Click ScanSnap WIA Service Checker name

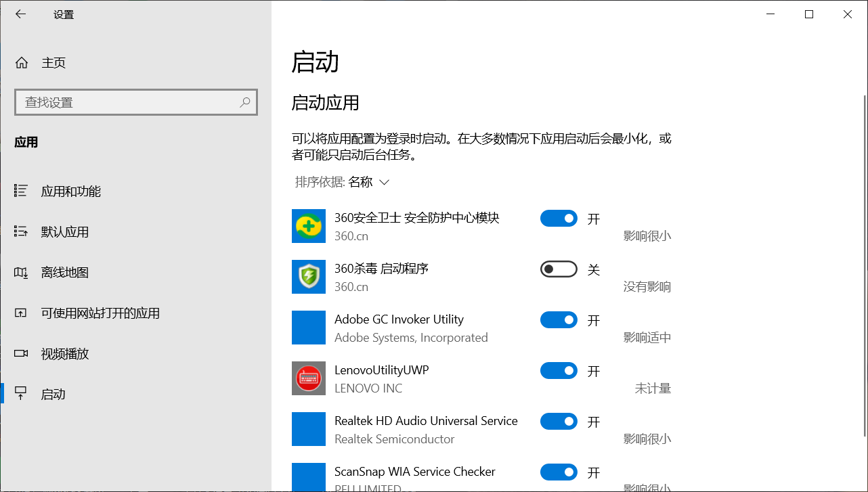[x=415, y=472]
